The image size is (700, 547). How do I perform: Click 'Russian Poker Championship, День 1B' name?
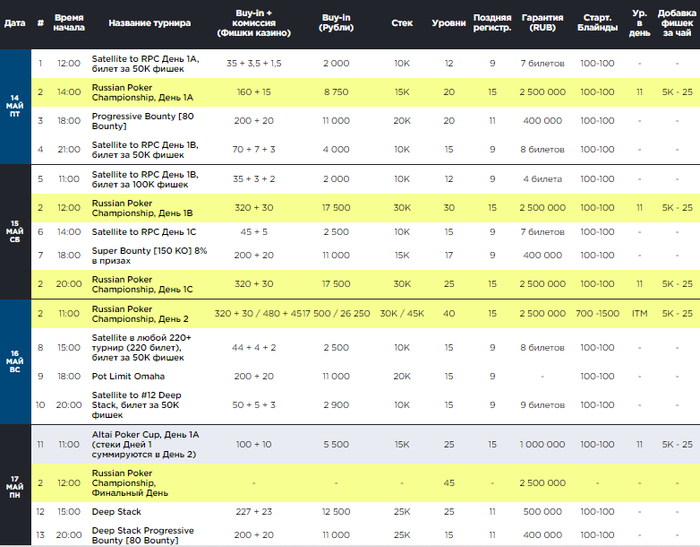(x=142, y=208)
